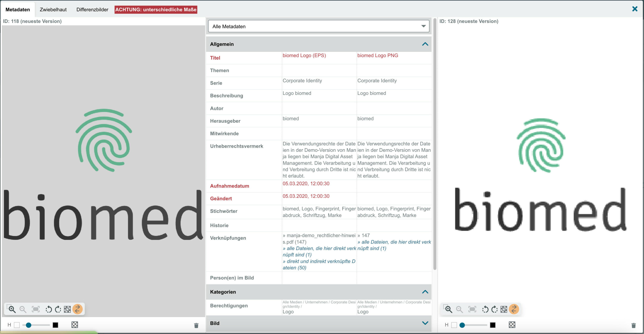Click 'ID: 118 (neueste Version)' label
This screenshot has height=334, width=644.
(x=32, y=21)
